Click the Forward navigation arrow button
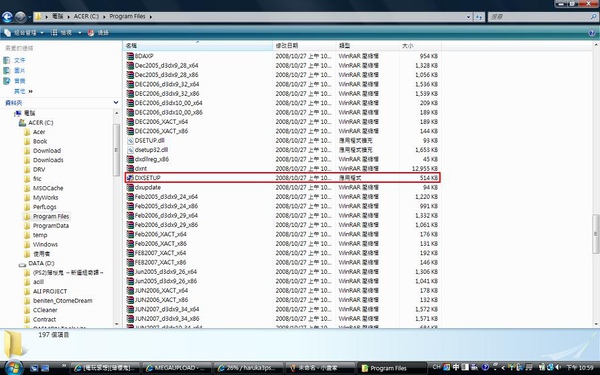Image resolution: width=600 pixels, height=375 pixels. (20, 17)
